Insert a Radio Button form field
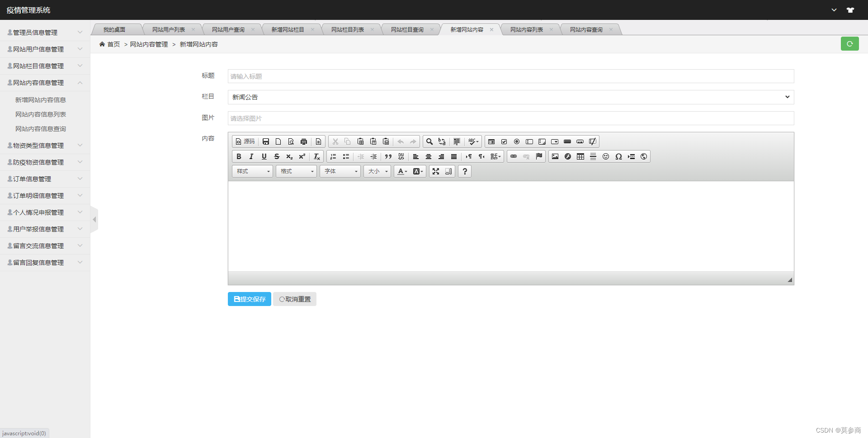868x438 pixels. coord(517,141)
